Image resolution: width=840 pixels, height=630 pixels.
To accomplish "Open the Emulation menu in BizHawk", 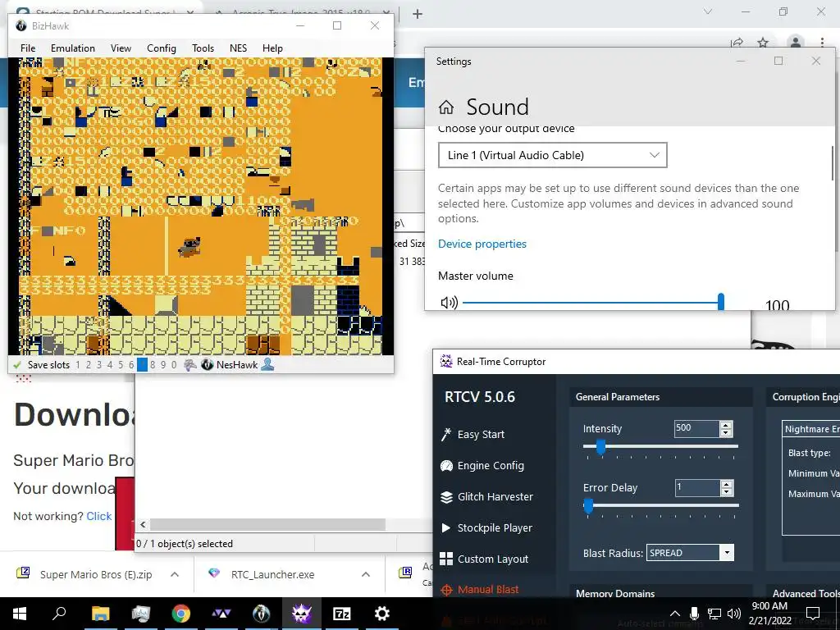I will (73, 48).
